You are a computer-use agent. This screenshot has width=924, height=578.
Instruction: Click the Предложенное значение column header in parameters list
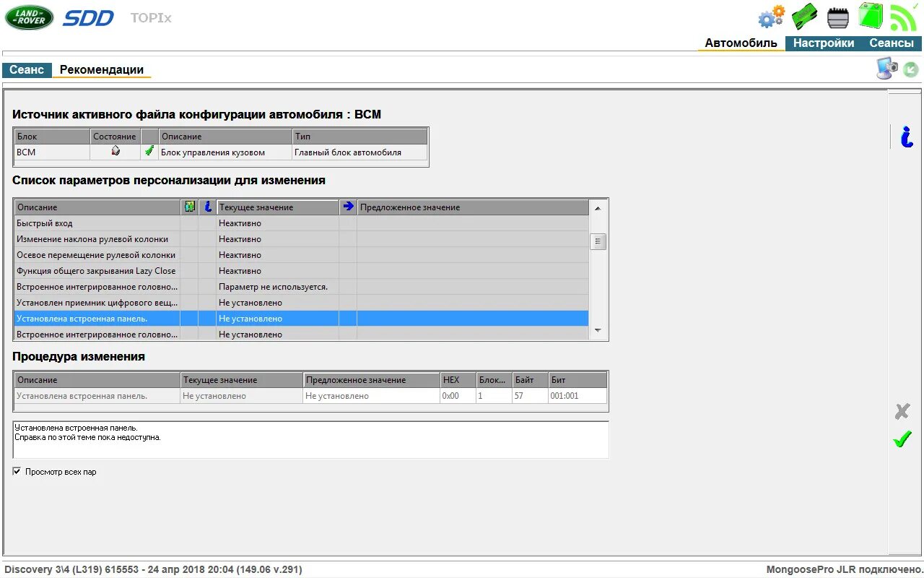(x=473, y=207)
